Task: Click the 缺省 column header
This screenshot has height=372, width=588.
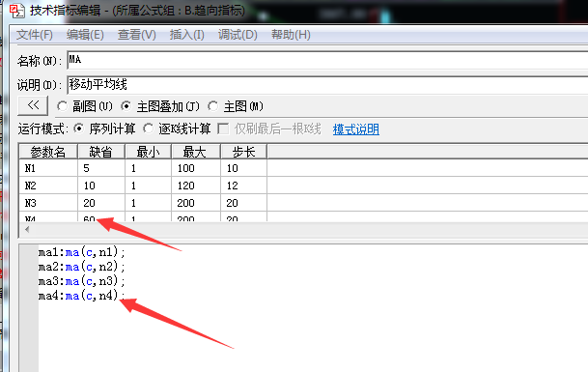Action: point(101,152)
